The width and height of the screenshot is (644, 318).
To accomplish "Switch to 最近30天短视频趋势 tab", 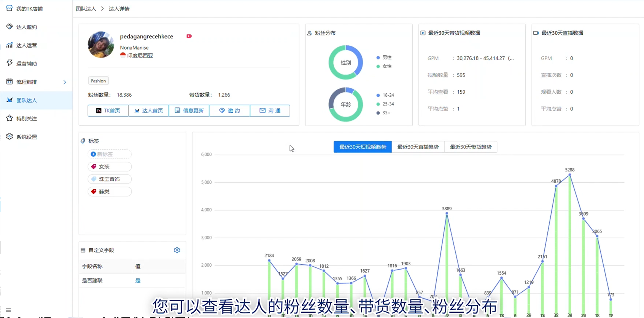I will (x=363, y=147).
